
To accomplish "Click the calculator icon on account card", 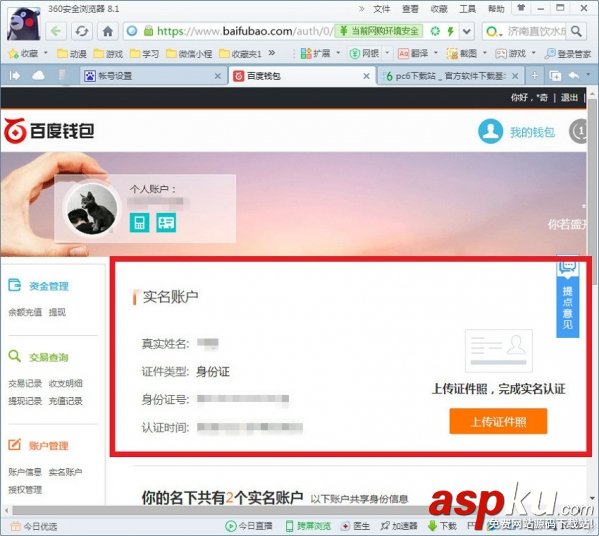I will click(139, 222).
